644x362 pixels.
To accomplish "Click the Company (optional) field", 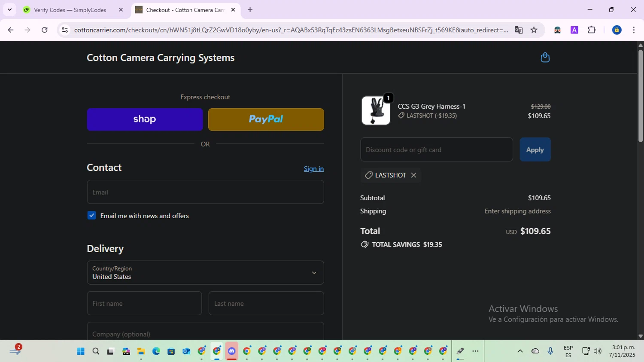I will [205, 331].
